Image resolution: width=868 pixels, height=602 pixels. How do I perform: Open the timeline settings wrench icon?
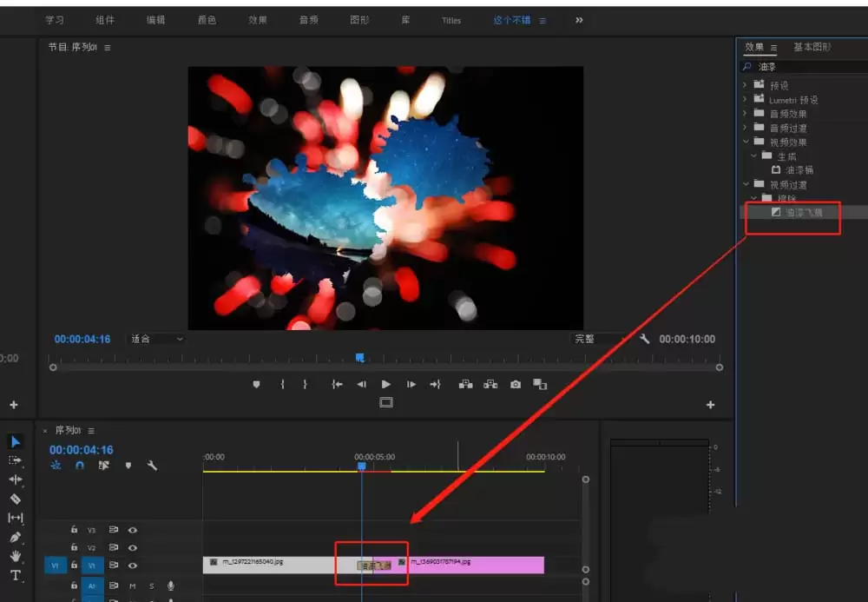click(x=152, y=466)
